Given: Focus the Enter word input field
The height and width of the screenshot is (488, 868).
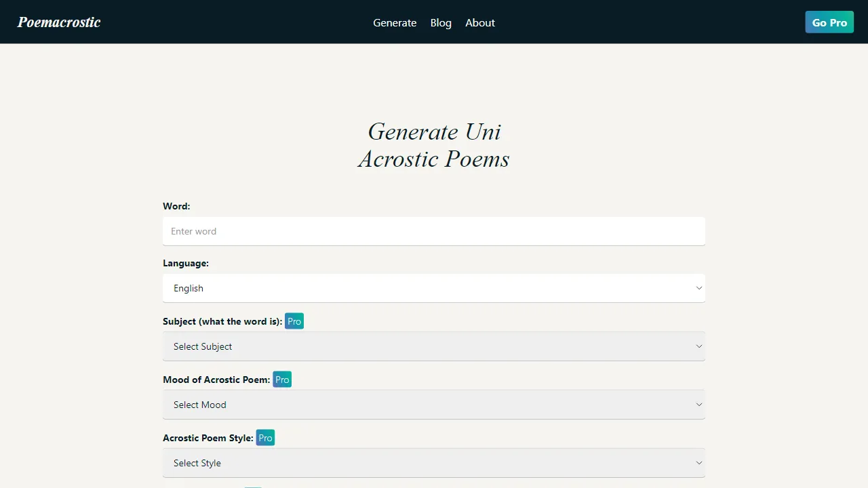Looking at the screenshot, I should click(x=434, y=231).
